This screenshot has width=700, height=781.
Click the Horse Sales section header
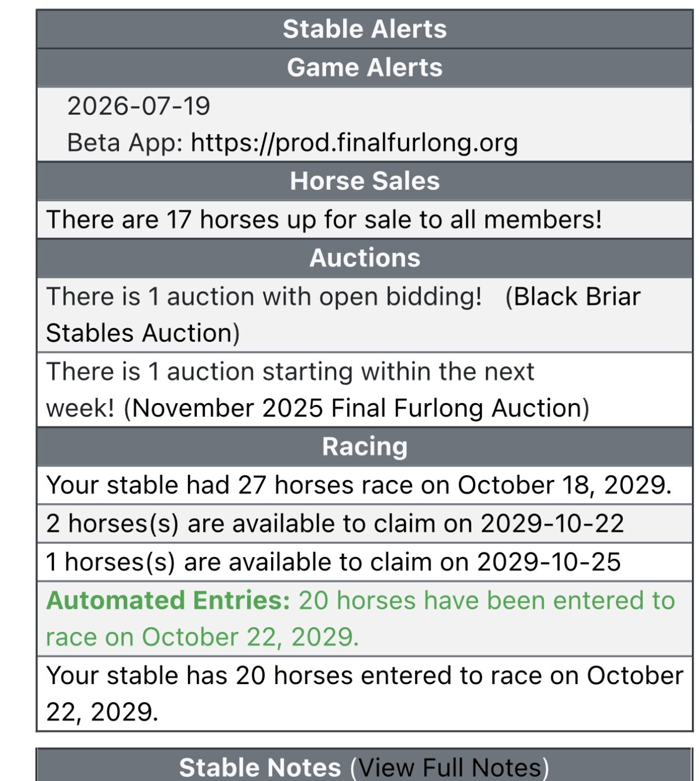[x=365, y=181]
